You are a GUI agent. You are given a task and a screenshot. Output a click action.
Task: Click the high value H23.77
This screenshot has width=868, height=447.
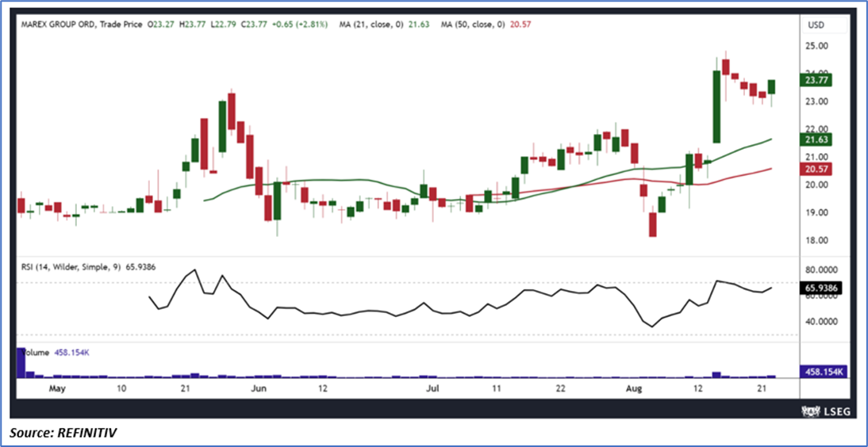[191, 25]
